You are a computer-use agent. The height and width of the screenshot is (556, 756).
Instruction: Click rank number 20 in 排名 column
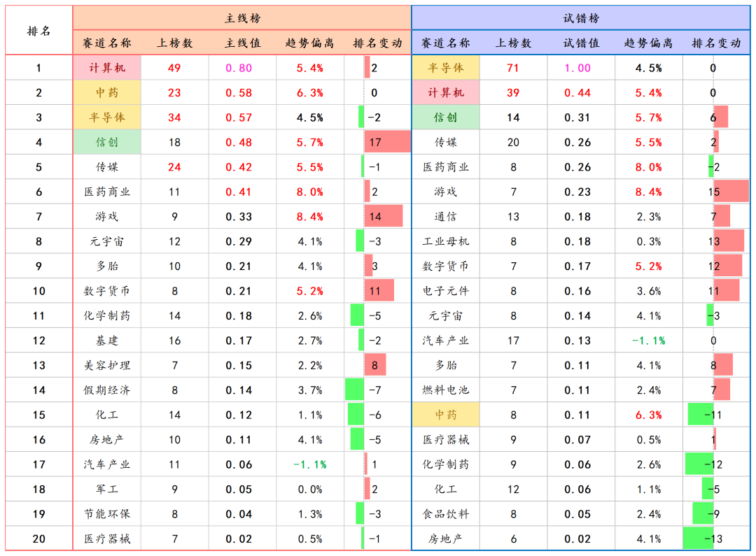point(38,539)
